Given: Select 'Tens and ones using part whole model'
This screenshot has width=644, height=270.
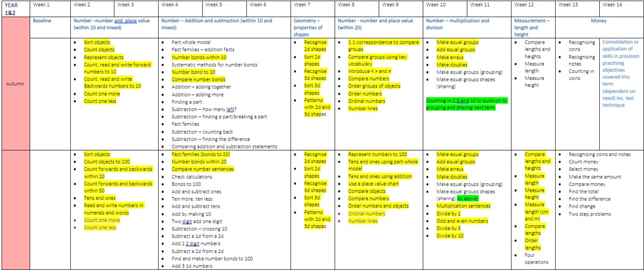Looking at the screenshot, I should pos(383,165).
